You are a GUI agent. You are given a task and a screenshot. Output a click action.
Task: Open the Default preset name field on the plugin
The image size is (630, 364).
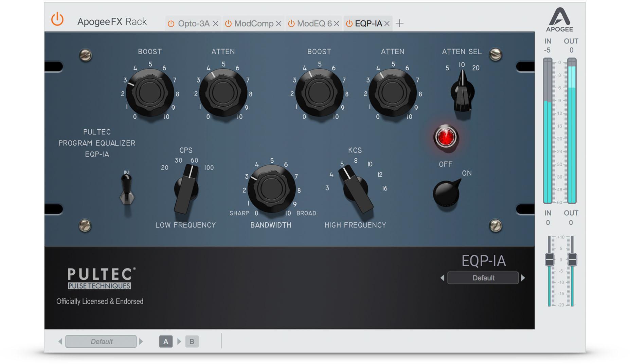pyautogui.click(x=483, y=278)
